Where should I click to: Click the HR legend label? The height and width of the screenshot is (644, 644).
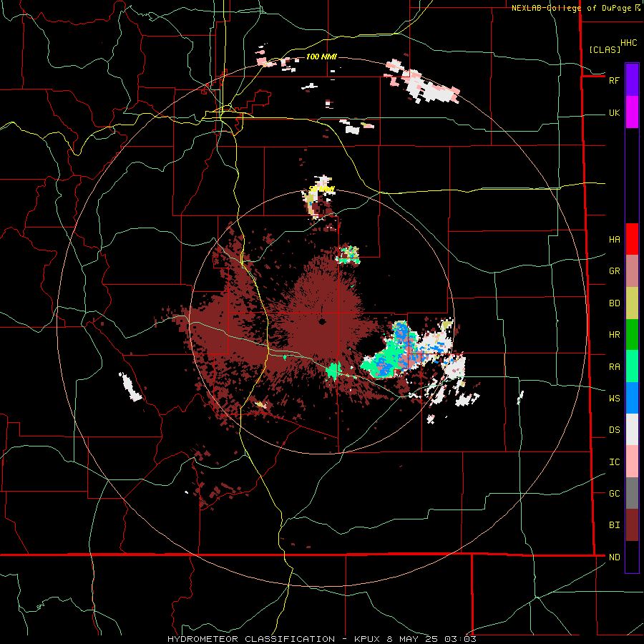(614, 335)
